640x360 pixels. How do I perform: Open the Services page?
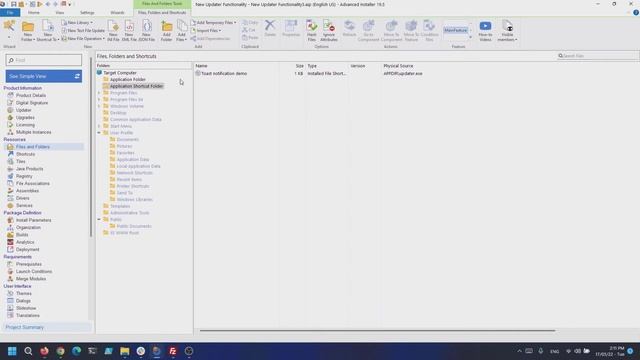[24, 206]
